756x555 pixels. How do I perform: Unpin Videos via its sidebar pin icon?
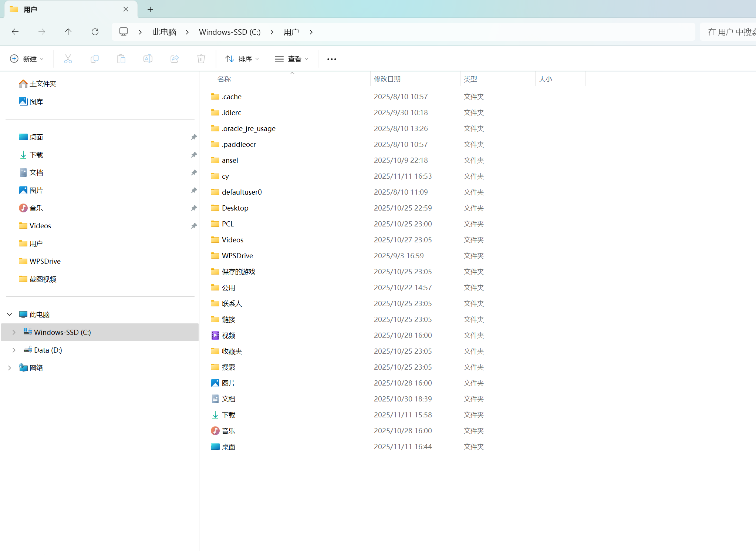[194, 226]
